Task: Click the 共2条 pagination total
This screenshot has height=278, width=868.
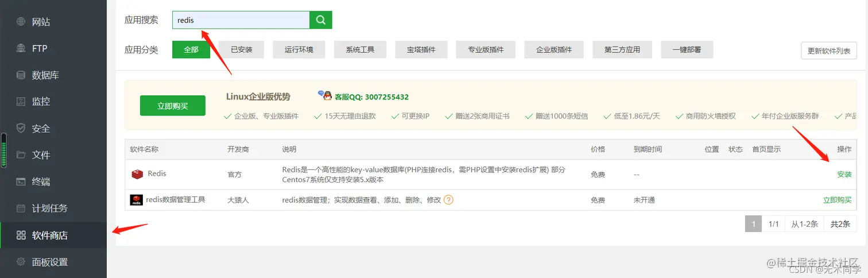Action: tap(840, 224)
